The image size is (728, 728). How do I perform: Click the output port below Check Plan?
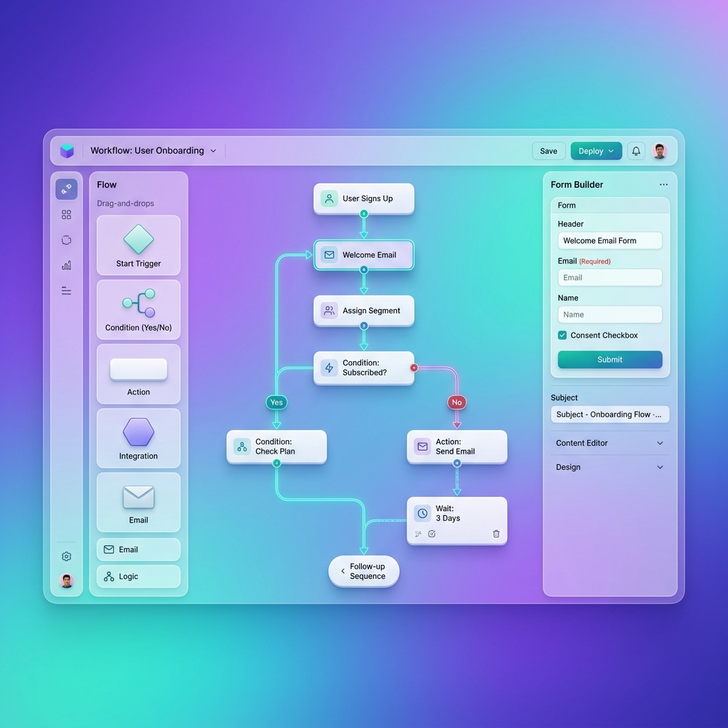point(277,463)
